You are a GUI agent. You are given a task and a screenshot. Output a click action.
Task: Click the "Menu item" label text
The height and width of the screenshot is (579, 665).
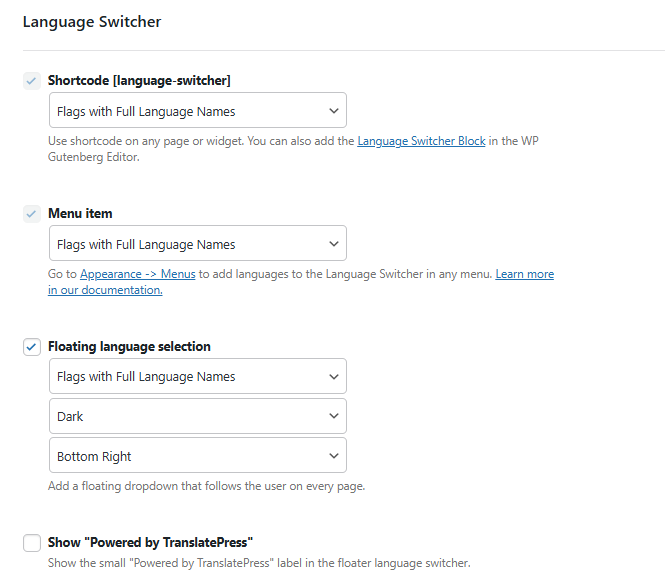click(80, 214)
